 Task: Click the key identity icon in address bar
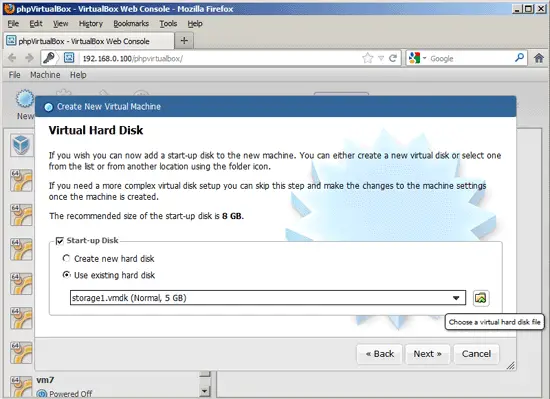pyautogui.click(x=49, y=58)
